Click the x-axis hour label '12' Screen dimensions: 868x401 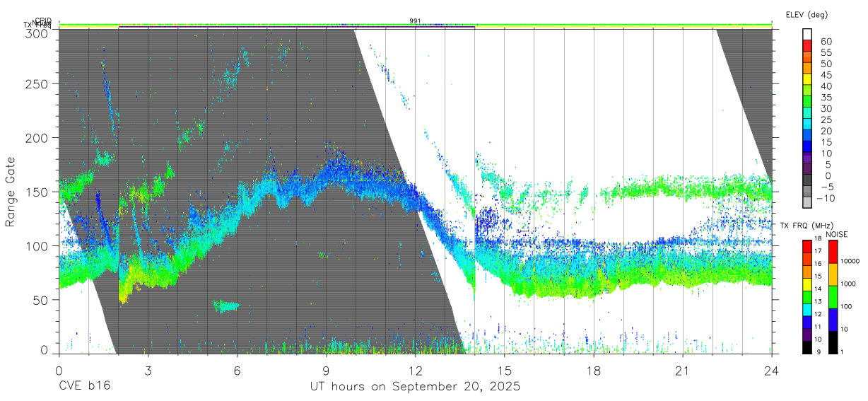click(415, 371)
